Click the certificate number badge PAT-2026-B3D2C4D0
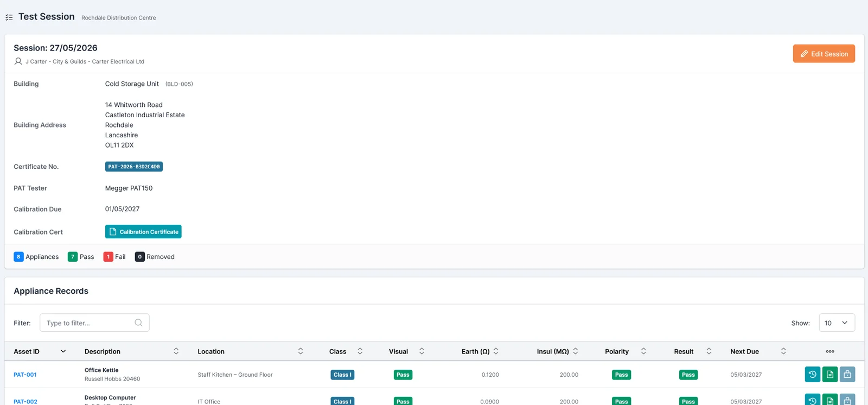The image size is (868, 405). 134,167
